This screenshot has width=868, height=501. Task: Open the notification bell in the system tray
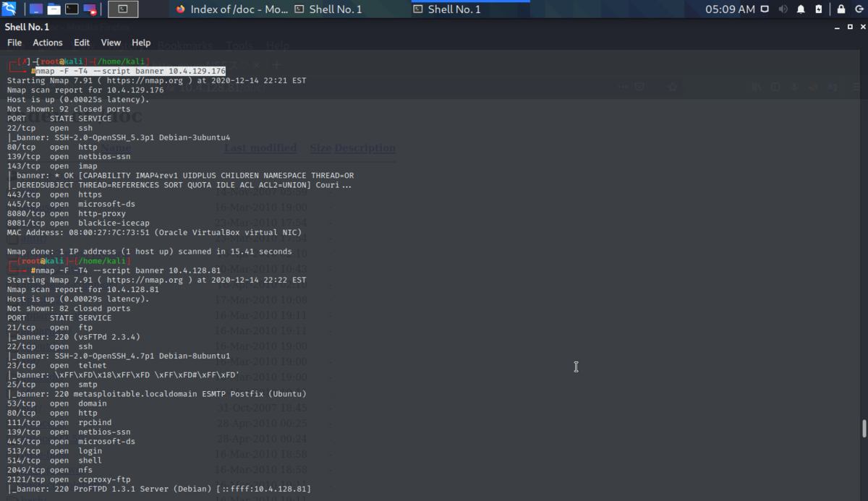click(x=801, y=9)
